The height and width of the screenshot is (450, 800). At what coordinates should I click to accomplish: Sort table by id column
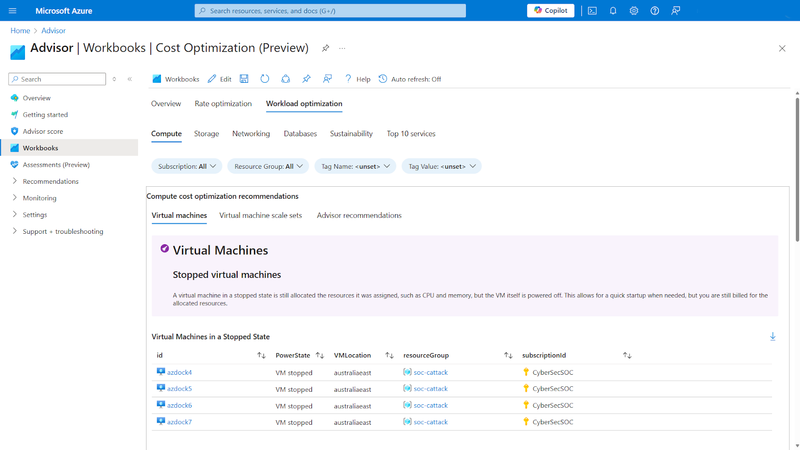[x=261, y=355]
